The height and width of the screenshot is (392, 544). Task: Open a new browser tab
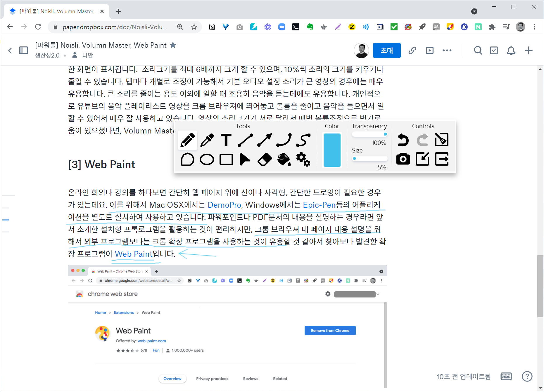(x=118, y=11)
